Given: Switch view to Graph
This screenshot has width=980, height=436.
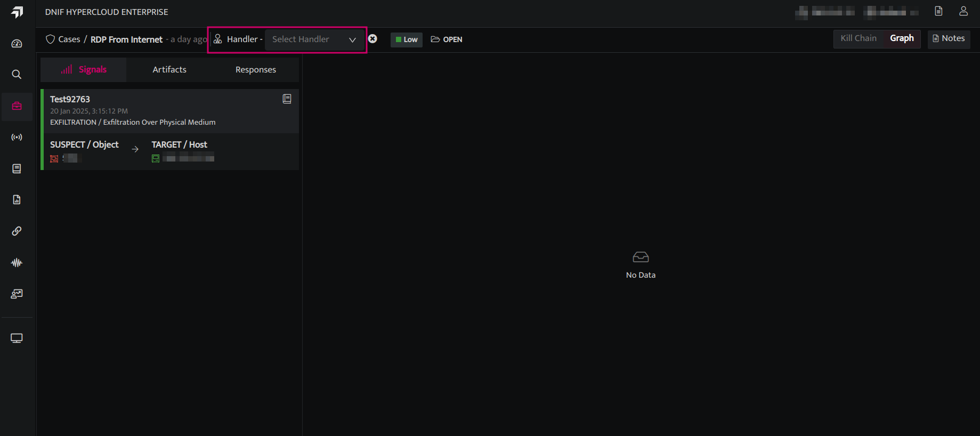Looking at the screenshot, I should tap(902, 38).
